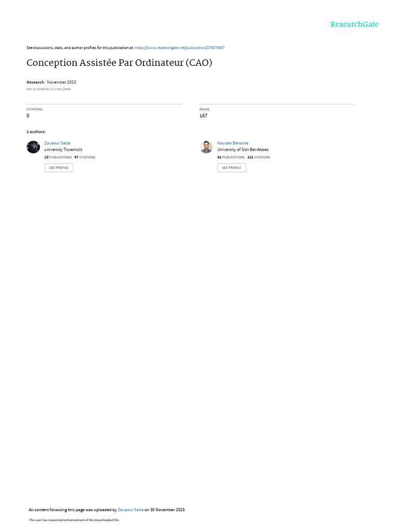Click Zouaoui Satla link in footer upload note
The width and height of the screenshot is (399, 532).
(x=130, y=510)
